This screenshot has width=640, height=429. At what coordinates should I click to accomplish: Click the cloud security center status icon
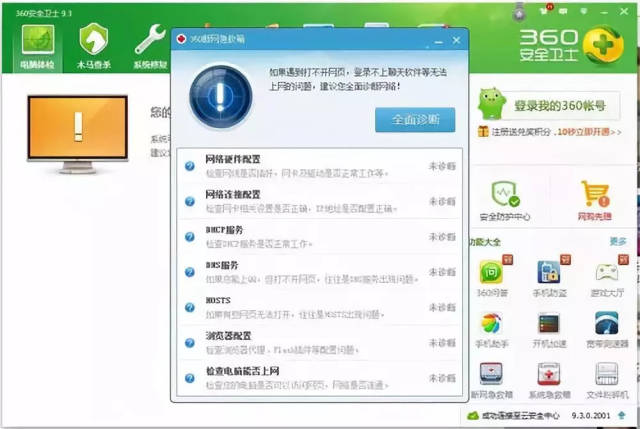[473, 416]
